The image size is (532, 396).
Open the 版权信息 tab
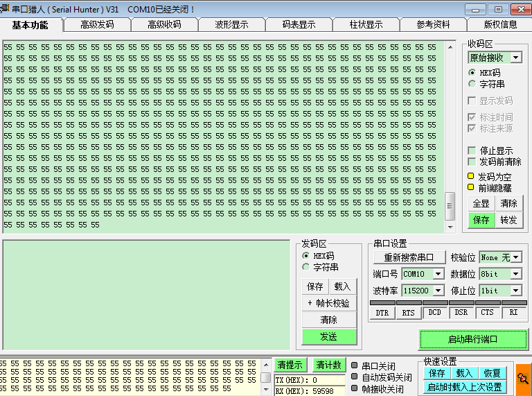click(500, 24)
